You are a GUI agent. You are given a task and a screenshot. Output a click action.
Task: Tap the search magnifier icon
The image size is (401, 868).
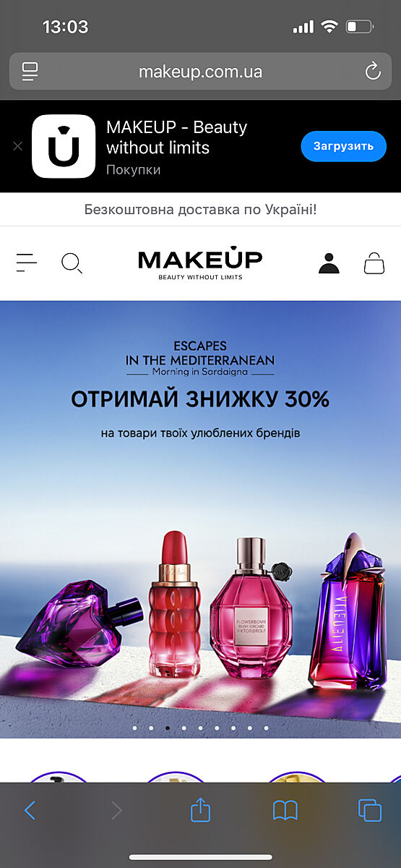tap(72, 263)
